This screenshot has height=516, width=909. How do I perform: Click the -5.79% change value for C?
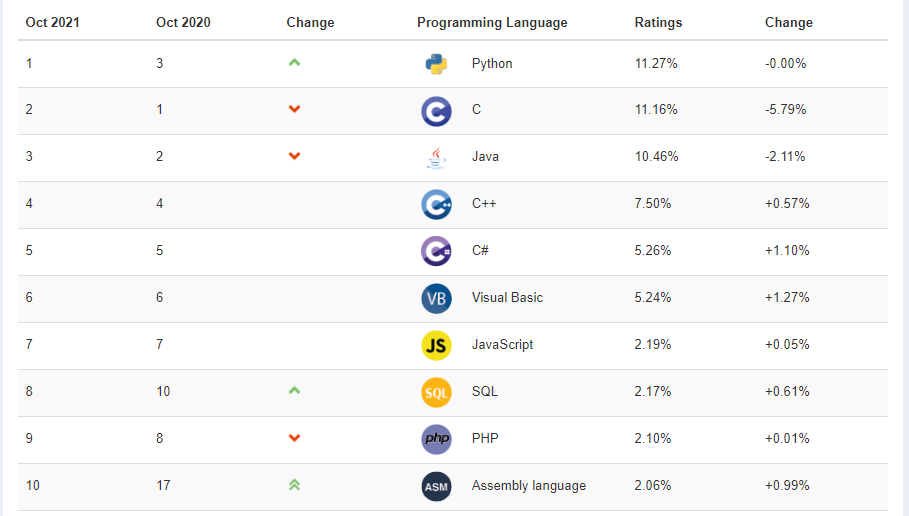click(x=785, y=110)
